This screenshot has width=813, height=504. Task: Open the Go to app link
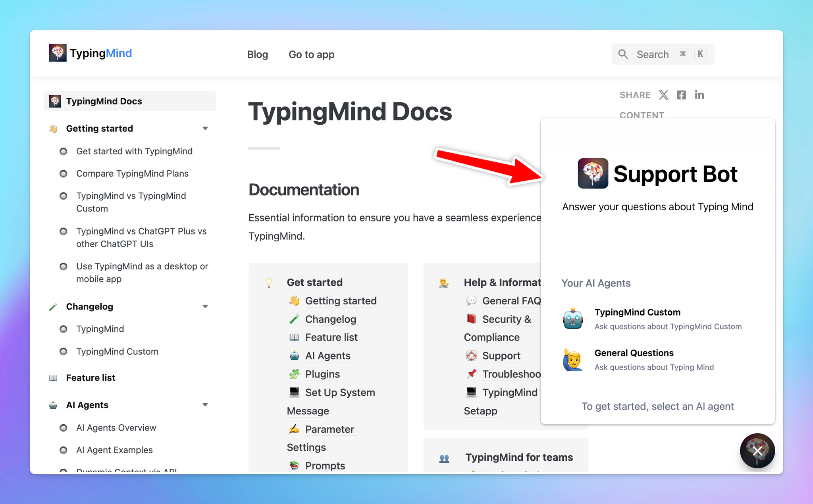pos(311,54)
